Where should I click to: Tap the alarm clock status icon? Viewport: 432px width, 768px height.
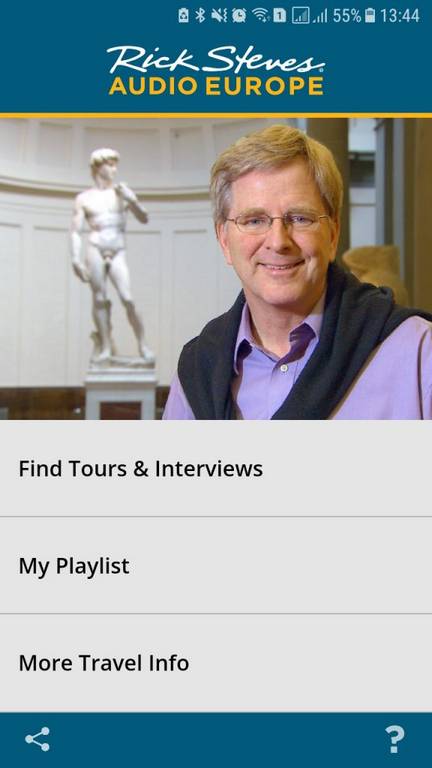coord(240,16)
